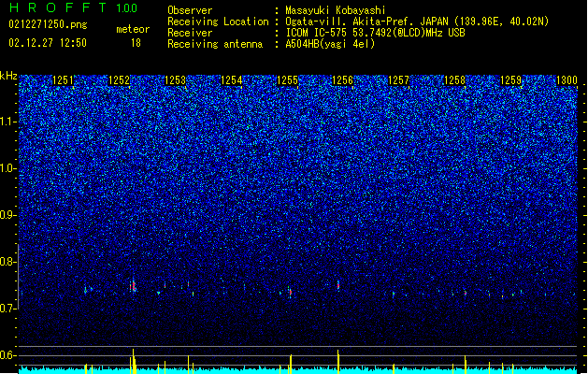Click the 'meteor' label

(133, 29)
